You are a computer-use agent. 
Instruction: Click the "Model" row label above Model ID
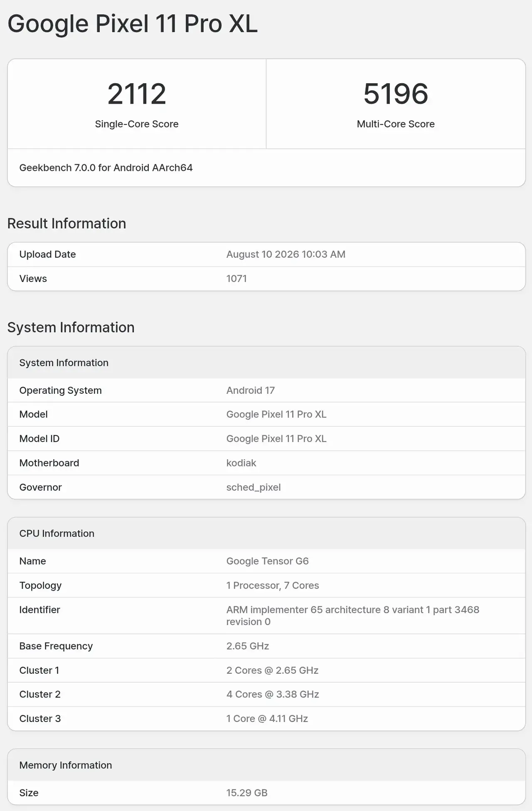point(33,414)
